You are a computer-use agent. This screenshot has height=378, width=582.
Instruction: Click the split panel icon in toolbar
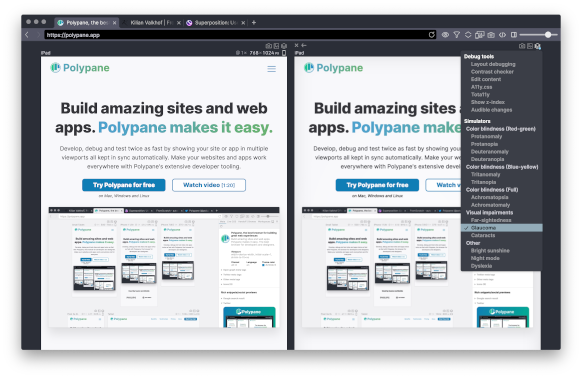514,35
